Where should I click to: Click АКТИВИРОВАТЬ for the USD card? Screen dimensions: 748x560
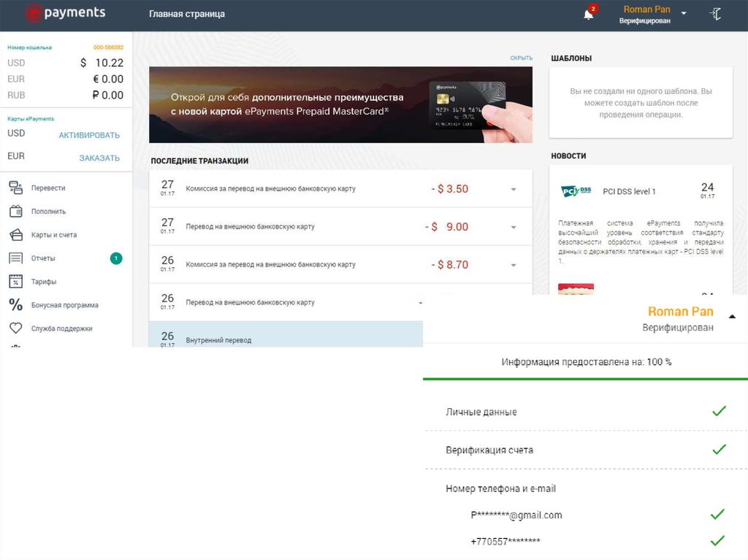[x=89, y=135]
